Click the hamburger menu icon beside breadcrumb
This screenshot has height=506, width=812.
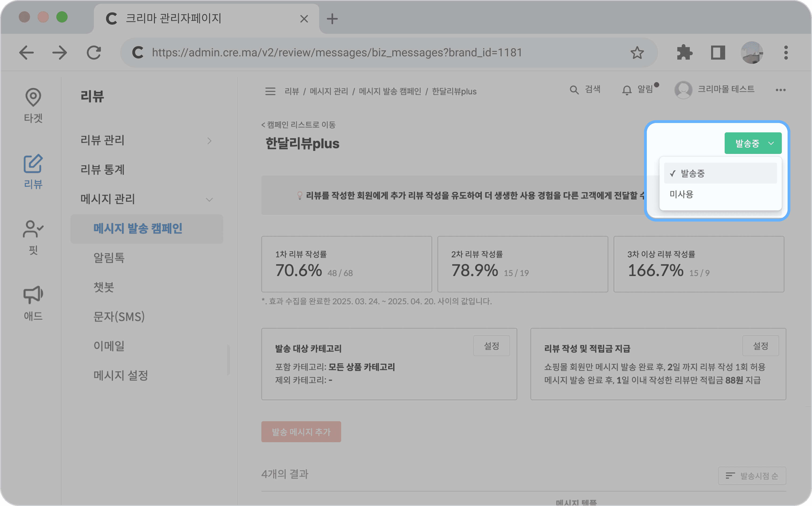[x=270, y=91]
